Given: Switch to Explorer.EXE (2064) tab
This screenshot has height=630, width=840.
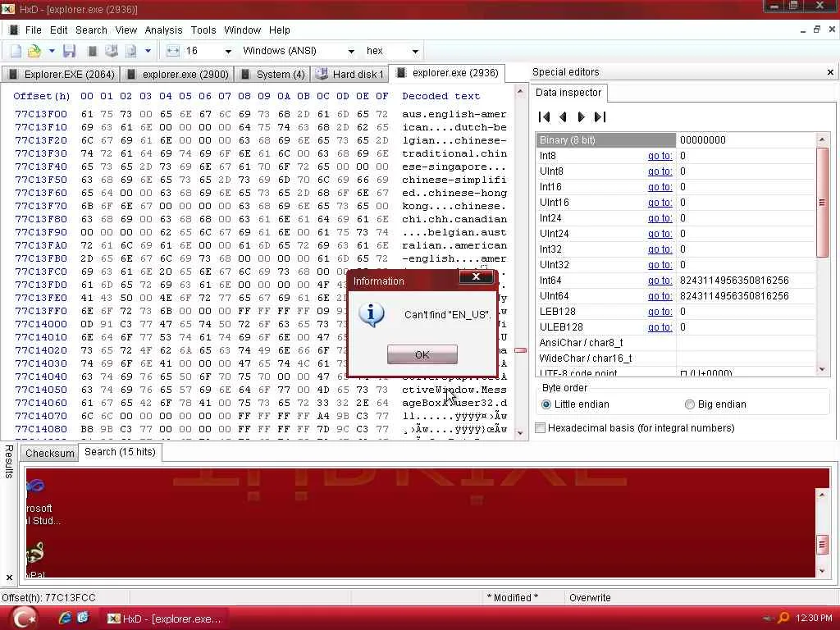Looking at the screenshot, I should [x=61, y=74].
